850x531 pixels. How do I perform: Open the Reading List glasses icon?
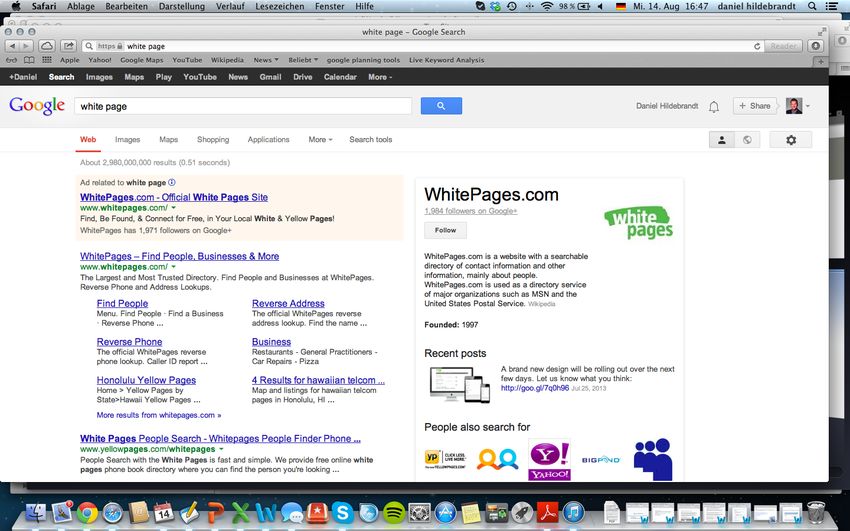click(11, 60)
